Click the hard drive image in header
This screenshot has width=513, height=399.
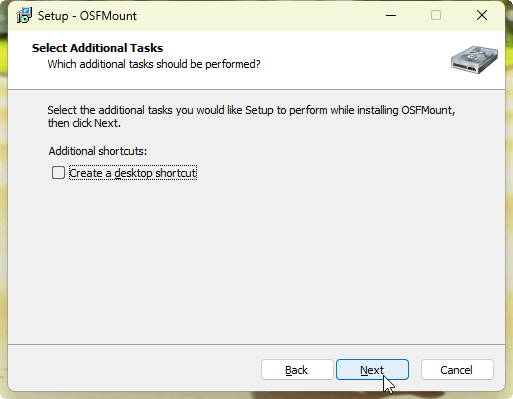point(474,59)
